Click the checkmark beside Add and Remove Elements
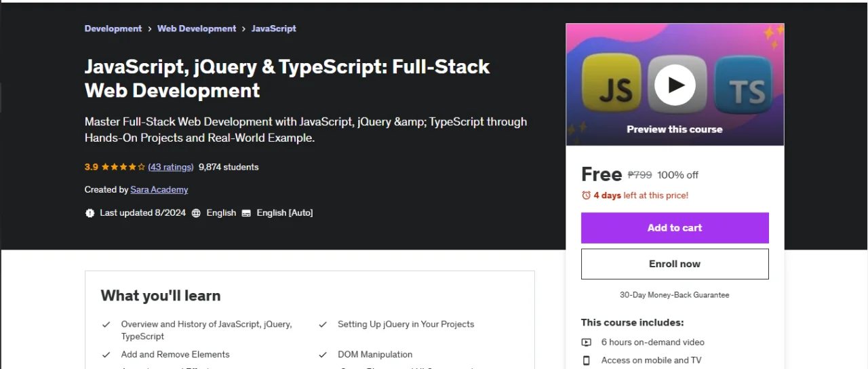Viewport: 868px width, 369px height. click(x=106, y=355)
